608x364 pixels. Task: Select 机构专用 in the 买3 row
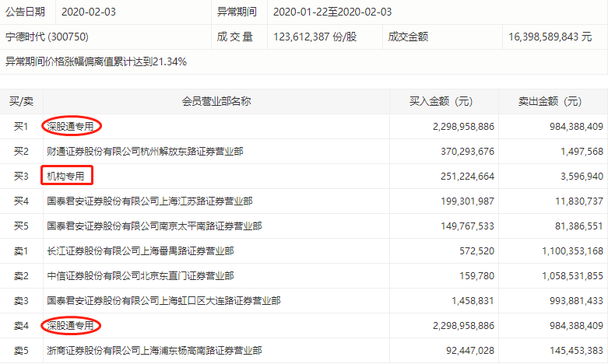(x=65, y=177)
